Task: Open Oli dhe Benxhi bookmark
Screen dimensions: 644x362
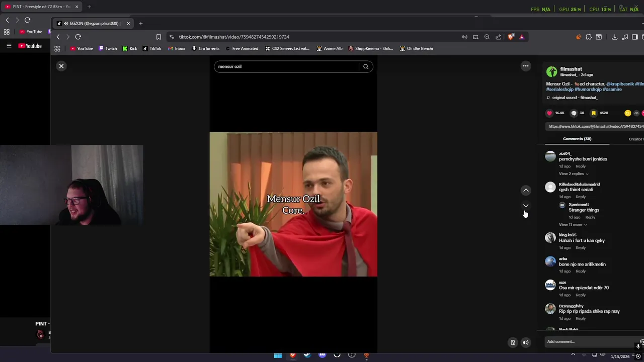Action: [416, 49]
